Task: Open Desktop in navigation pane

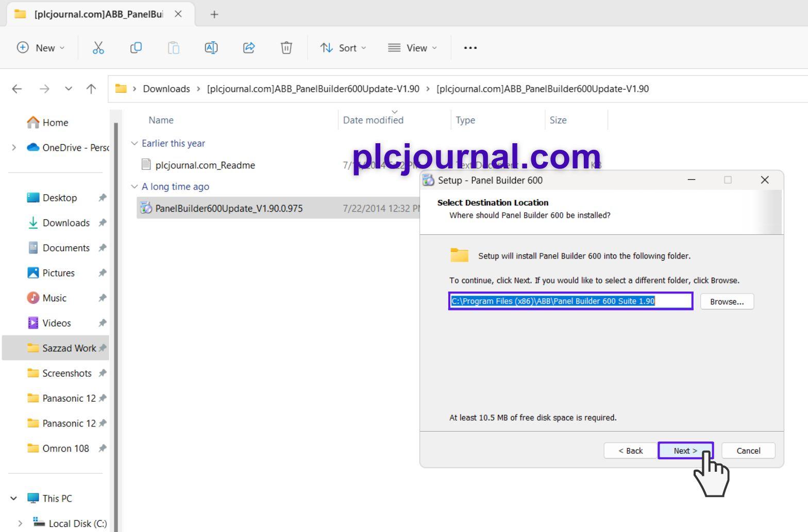Action: pyautogui.click(x=52, y=198)
